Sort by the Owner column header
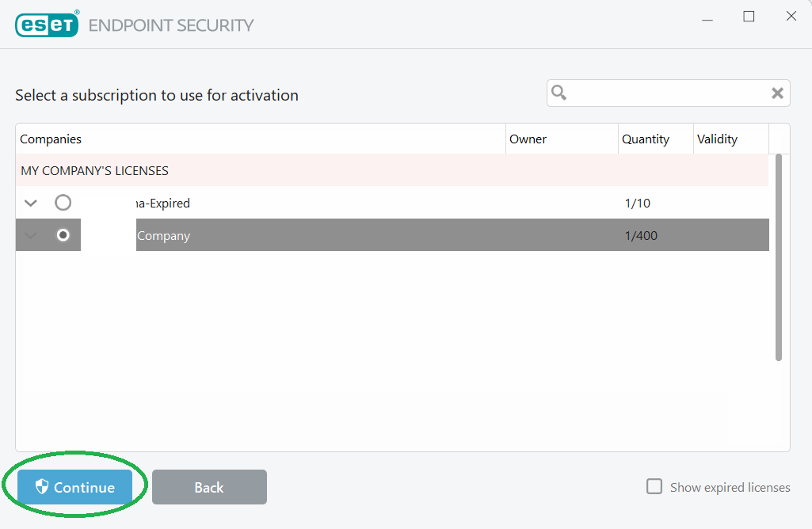The width and height of the screenshot is (812, 529). pyautogui.click(x=528, y=139)
